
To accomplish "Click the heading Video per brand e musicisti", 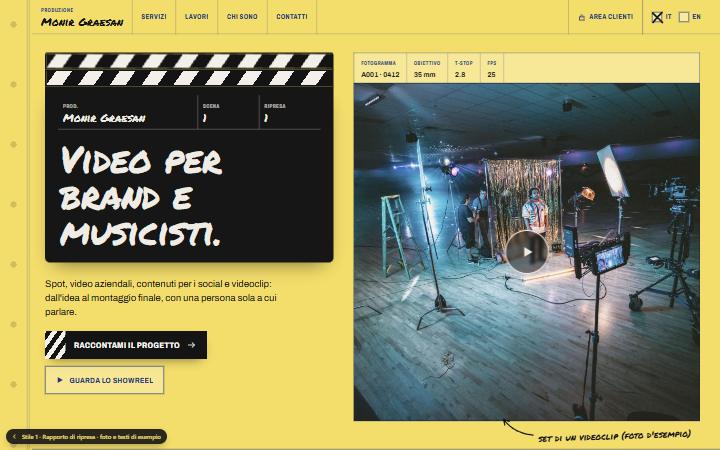I will coord(141,197).
